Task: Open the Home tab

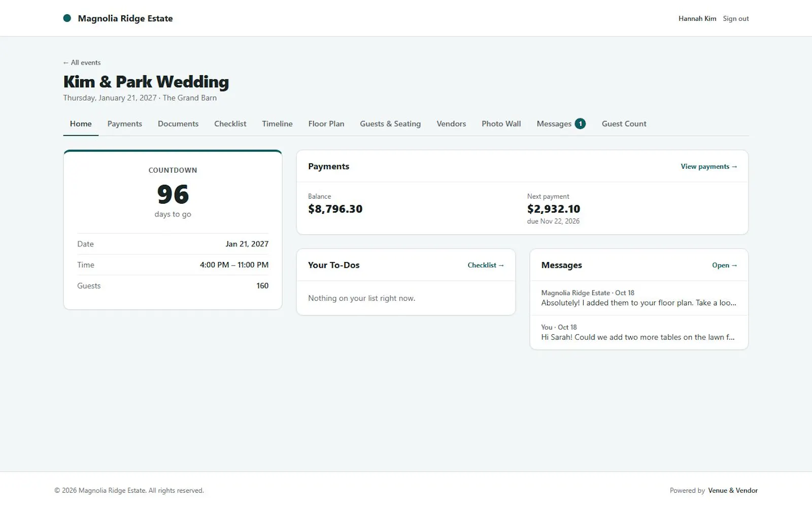Action: 81,123
